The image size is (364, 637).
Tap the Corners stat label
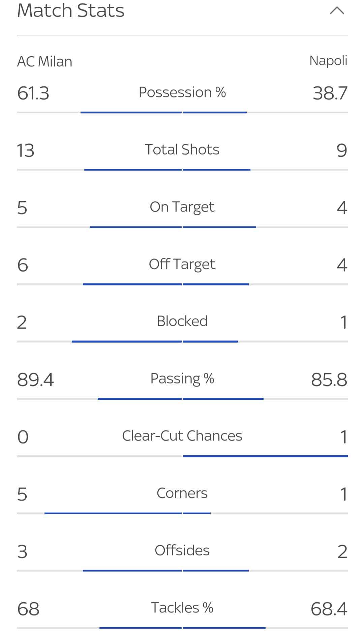(182, 493)
